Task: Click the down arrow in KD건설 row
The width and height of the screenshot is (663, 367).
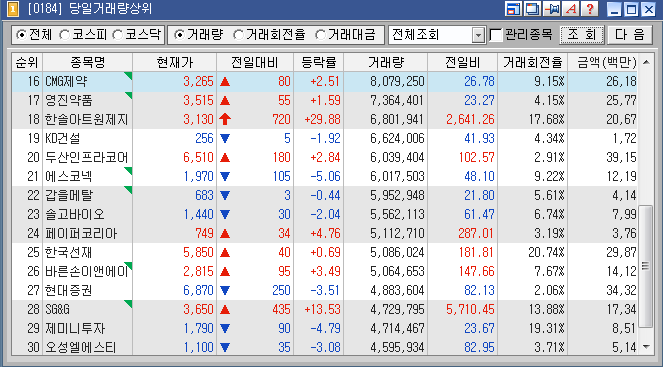Action: pyautogui.click(x=225, y=139)
